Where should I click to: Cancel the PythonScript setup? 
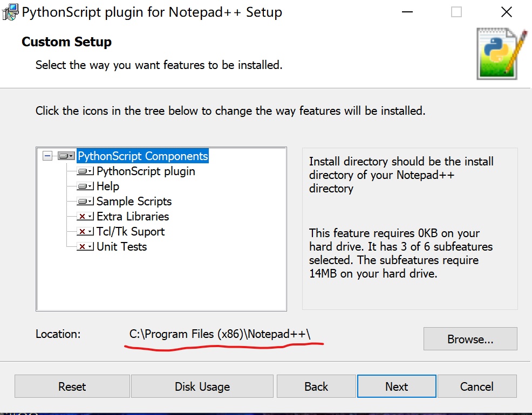click(476, 386)
